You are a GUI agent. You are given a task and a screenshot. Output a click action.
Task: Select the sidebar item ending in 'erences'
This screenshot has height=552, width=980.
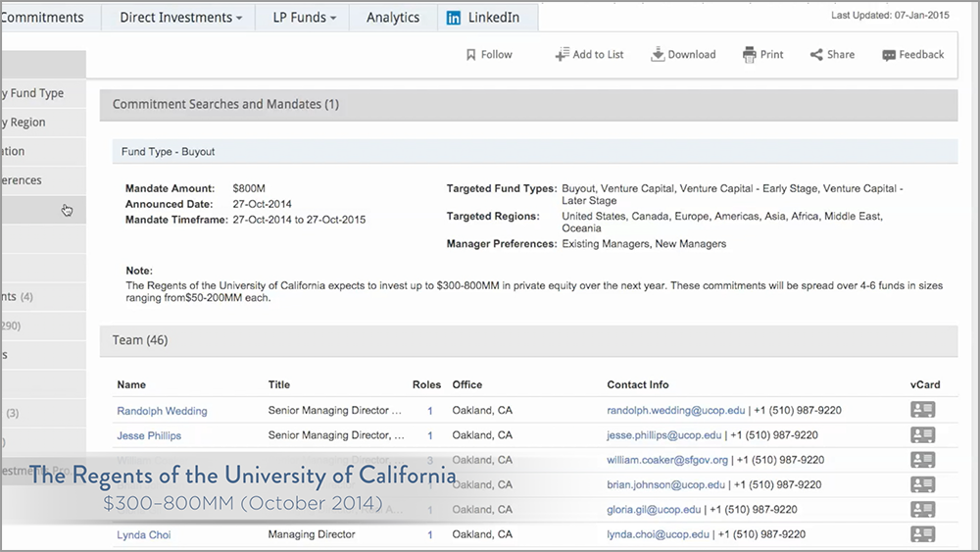coord(42,180)
